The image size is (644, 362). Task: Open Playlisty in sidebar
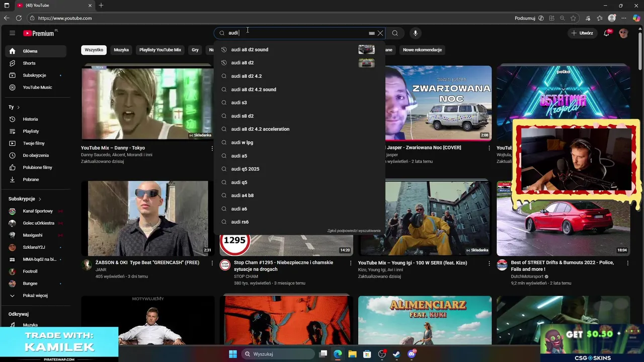pyautogui.click(x=36, y=131)
